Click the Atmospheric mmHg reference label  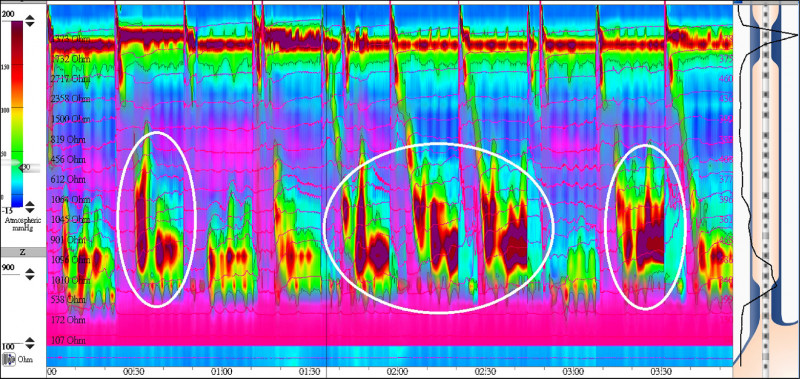(21, 224)
